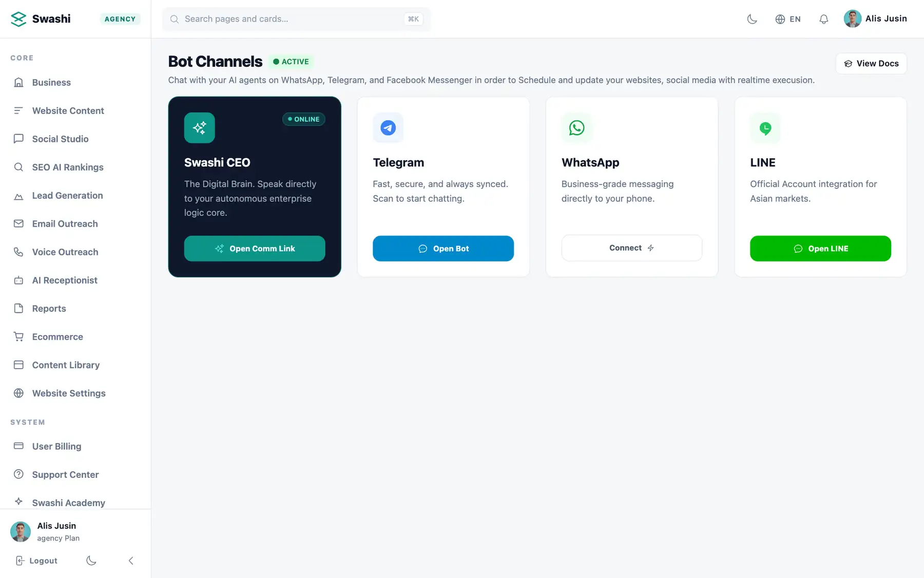The image size is (924, 578).
Task: Click the LINE logo icon
Action: pyautogui.click(x=765, y=128)
